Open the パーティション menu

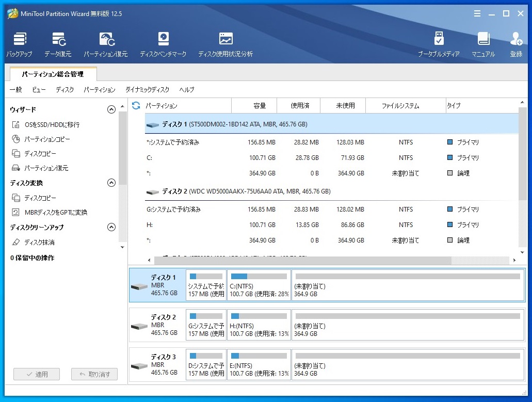100,90
